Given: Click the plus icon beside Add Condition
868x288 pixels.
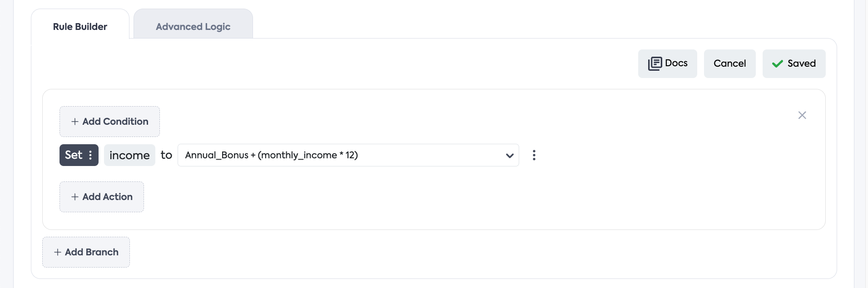Looking at the screenshot, I should (x=75, y=122).
